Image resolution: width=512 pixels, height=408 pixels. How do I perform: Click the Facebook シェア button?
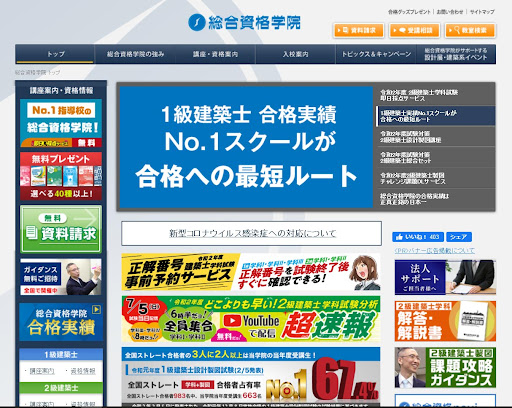[459, 237]
